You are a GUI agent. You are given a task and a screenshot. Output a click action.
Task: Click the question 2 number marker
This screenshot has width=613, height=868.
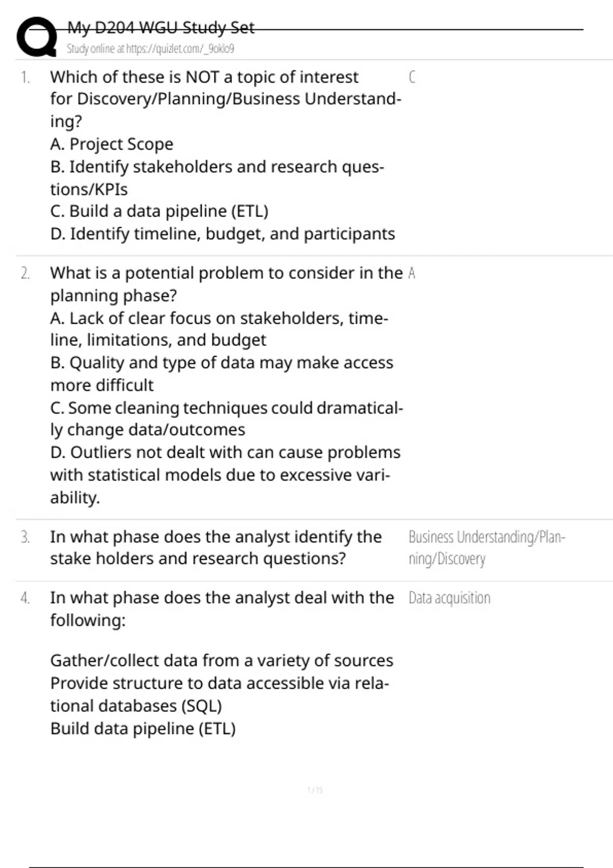(x=25, y=274)
